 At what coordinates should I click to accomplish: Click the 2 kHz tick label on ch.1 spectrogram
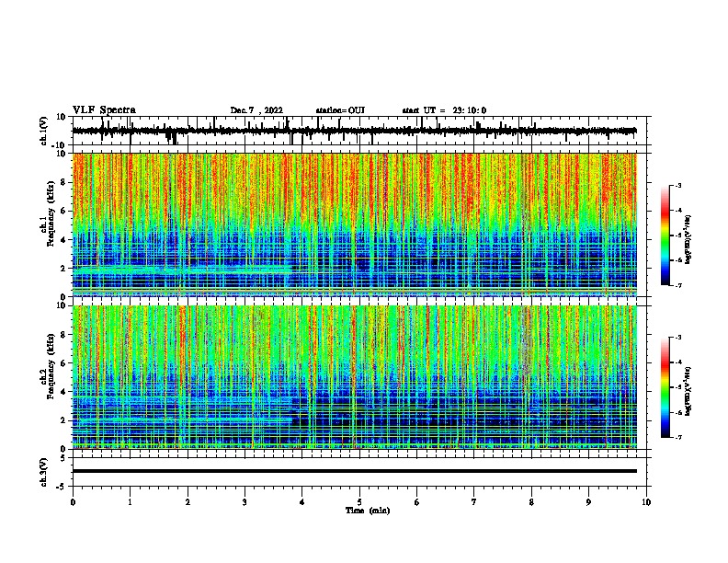point(63,269)
